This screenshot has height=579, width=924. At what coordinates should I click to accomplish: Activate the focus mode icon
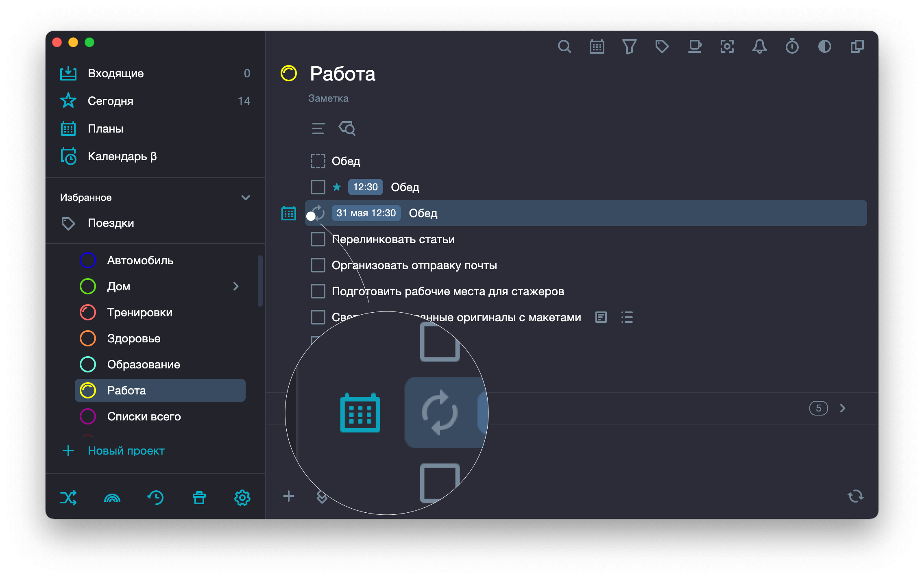[727, 47]
